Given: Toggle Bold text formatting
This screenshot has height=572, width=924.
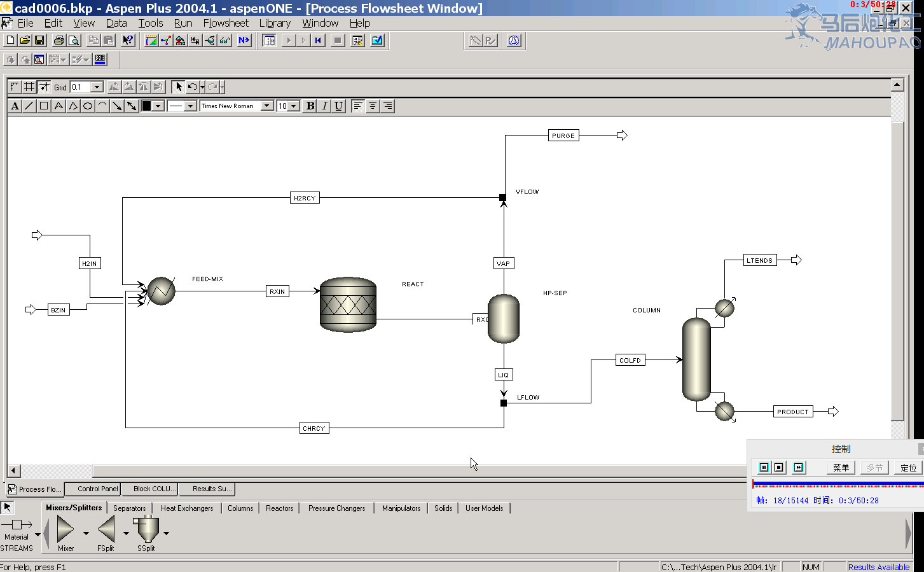Looking at the screenshot, I should click(310, 106).
